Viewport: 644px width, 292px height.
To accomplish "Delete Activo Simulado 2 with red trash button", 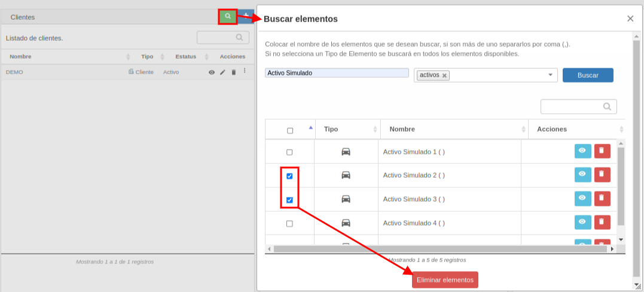I will 602,175.
